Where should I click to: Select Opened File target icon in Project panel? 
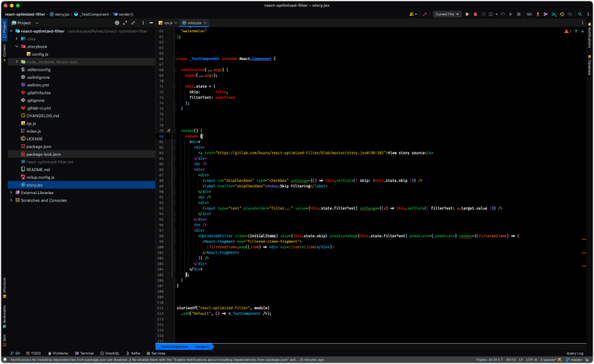[117, 23]
